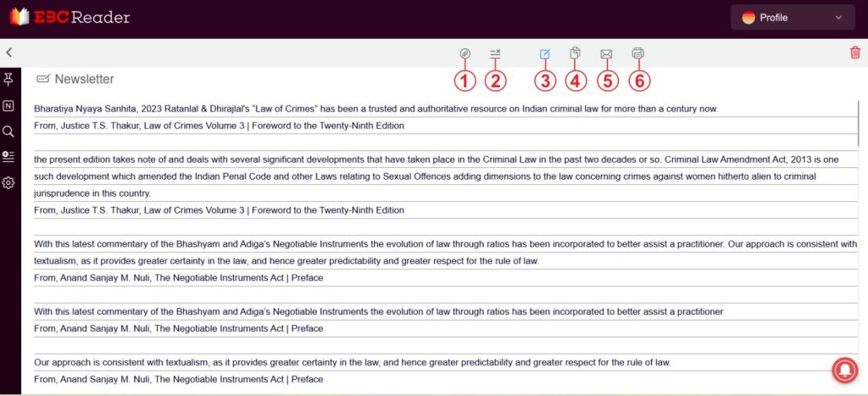
Task: Open search from the left sidebar
Action: point(8,131)
